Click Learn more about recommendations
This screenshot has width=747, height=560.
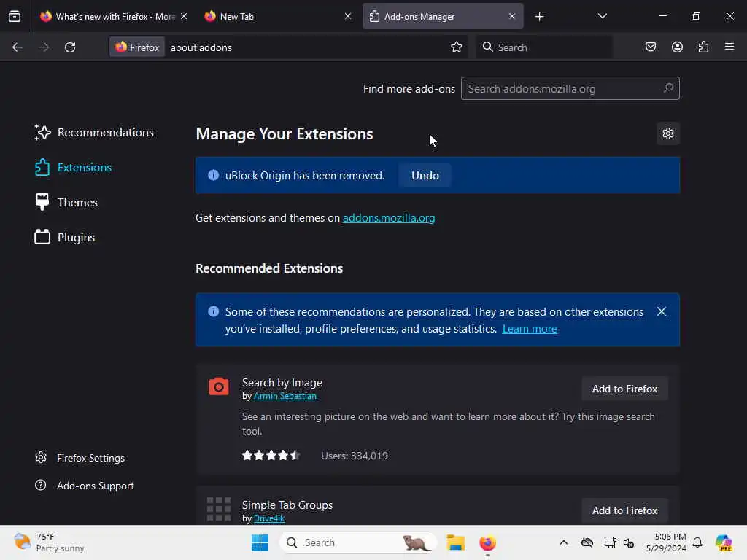[x=530, y=329]
